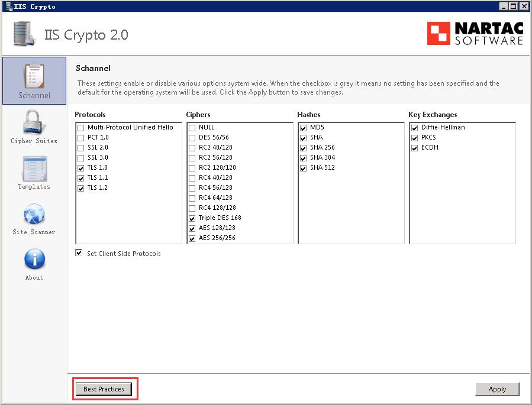Toggle Set Client Side Protocols checkbox
This screenshot has height=405, width=532.
pyautogui.click(x=79, y=253)
